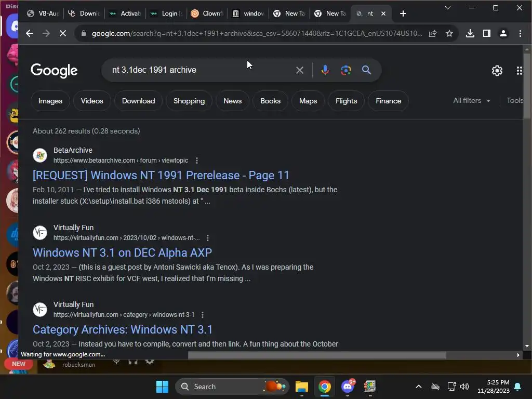Screen dimensions: 532x399
Task: Open Windows Start menu
Action: (x=162, y=387)
